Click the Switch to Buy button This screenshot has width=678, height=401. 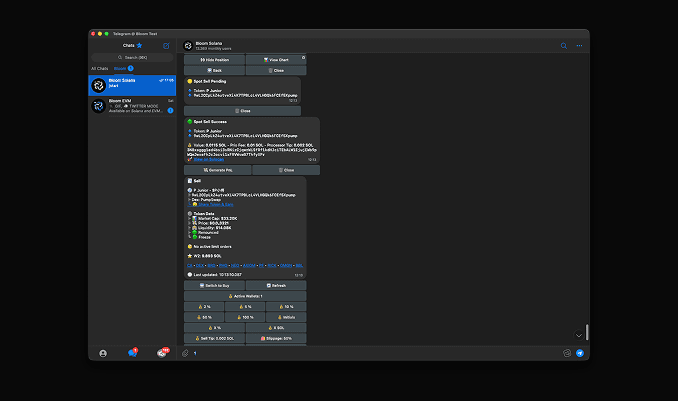point(214,285)
